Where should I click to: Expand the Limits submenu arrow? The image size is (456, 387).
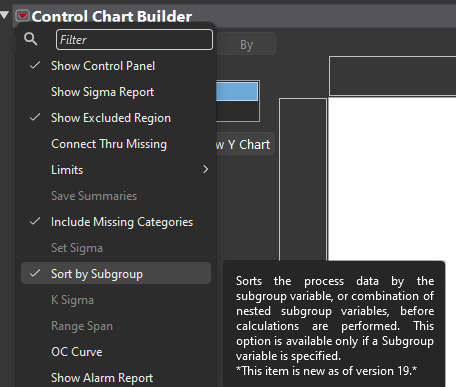pos(206,170)
